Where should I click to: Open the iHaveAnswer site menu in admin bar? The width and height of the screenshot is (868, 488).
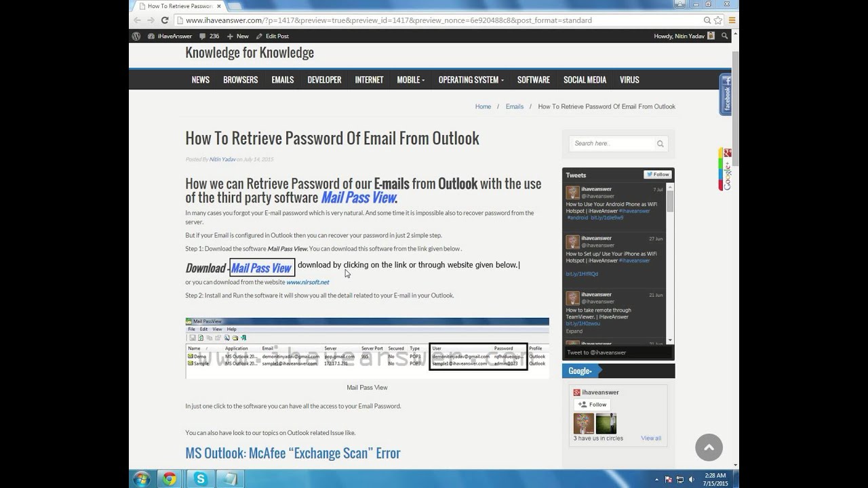(170, 36)
